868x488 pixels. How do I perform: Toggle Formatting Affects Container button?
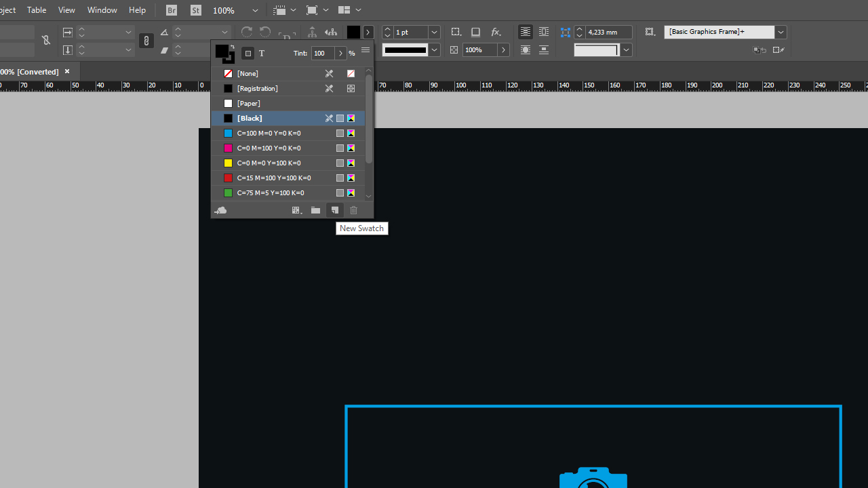[248, 54]
